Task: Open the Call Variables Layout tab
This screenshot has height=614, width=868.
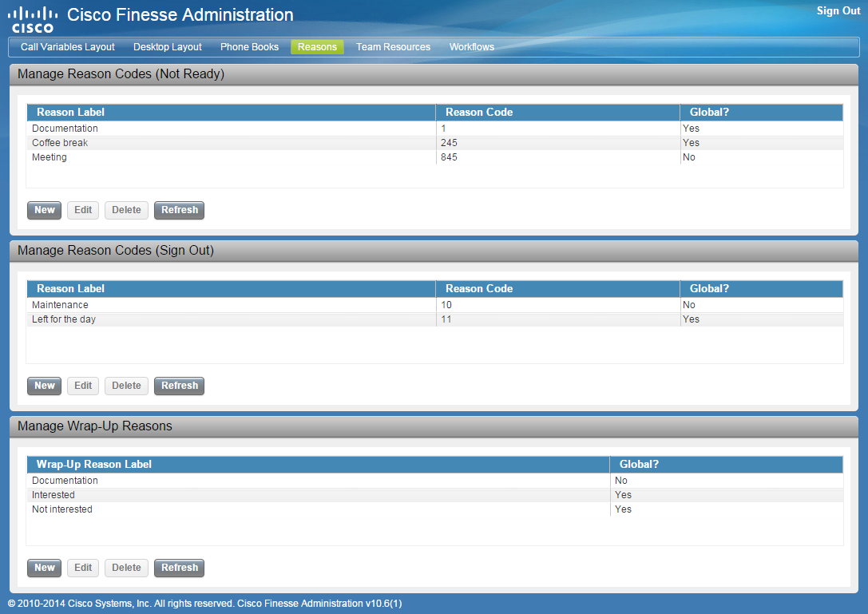Action: click(x=68, y=47)
